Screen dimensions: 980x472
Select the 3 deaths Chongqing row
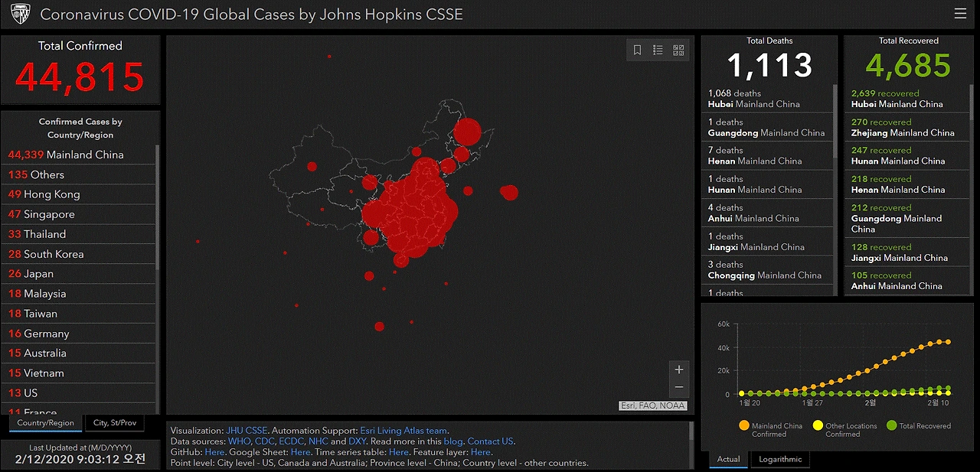point(766,270)
